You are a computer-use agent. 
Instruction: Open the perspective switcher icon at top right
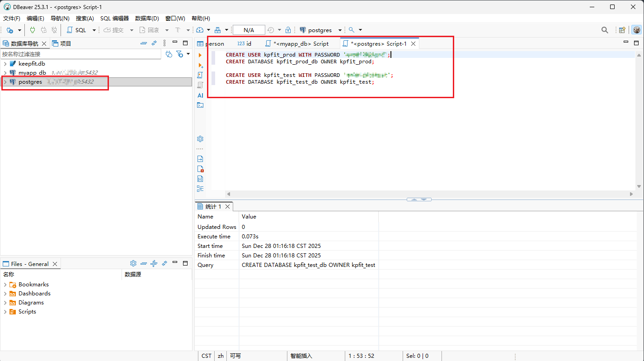coord(622,30)
